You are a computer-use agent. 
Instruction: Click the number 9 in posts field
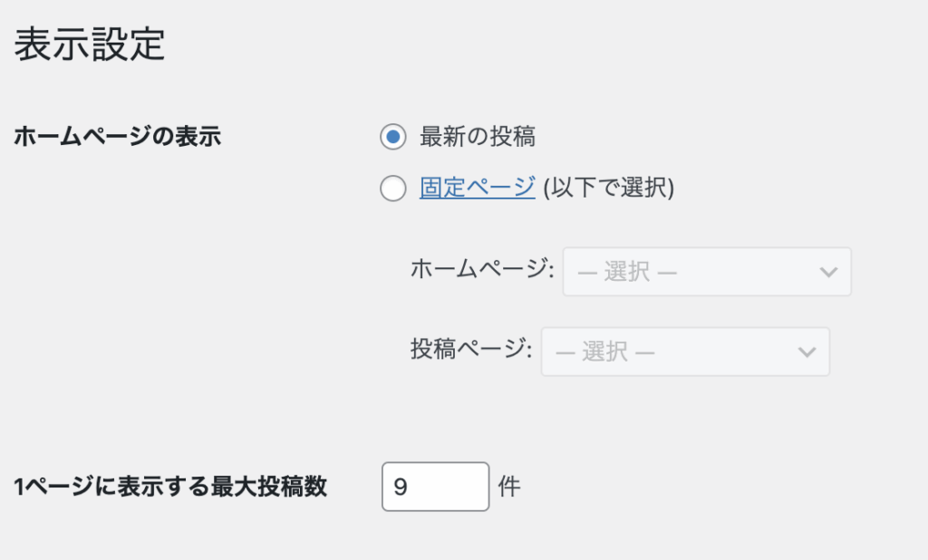click(x=401, y=488)
